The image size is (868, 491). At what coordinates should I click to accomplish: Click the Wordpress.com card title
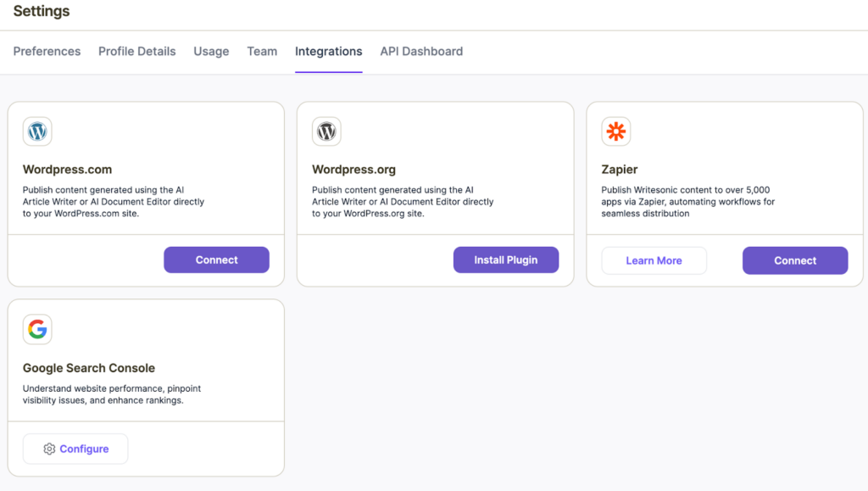coord(67,170)
